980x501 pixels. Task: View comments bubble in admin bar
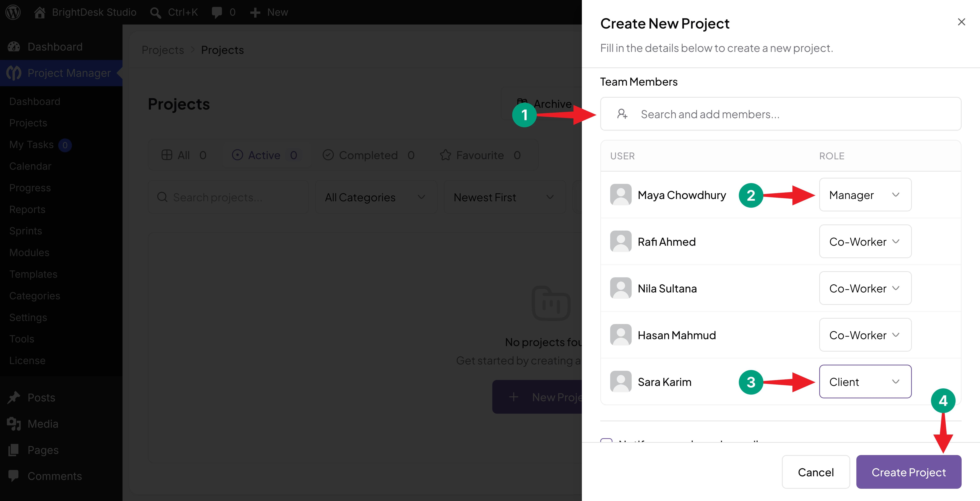tap(217, 13)
